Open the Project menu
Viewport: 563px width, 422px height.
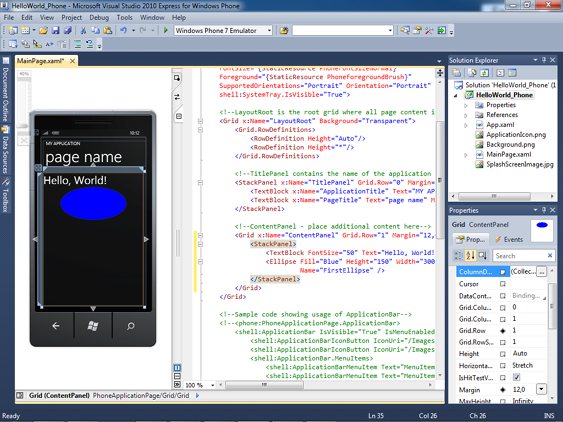(x=71, y=17)
